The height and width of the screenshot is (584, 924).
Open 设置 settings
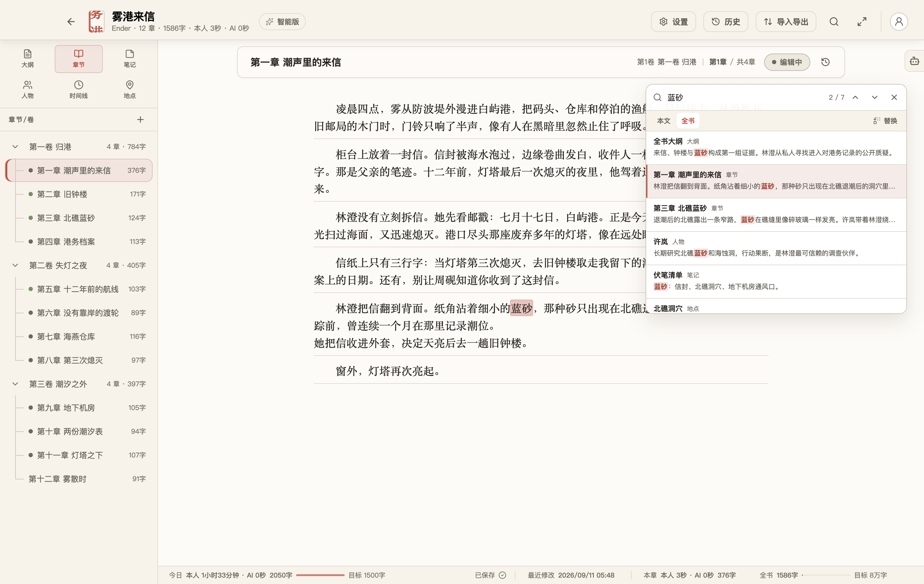[x=674, y=22]
